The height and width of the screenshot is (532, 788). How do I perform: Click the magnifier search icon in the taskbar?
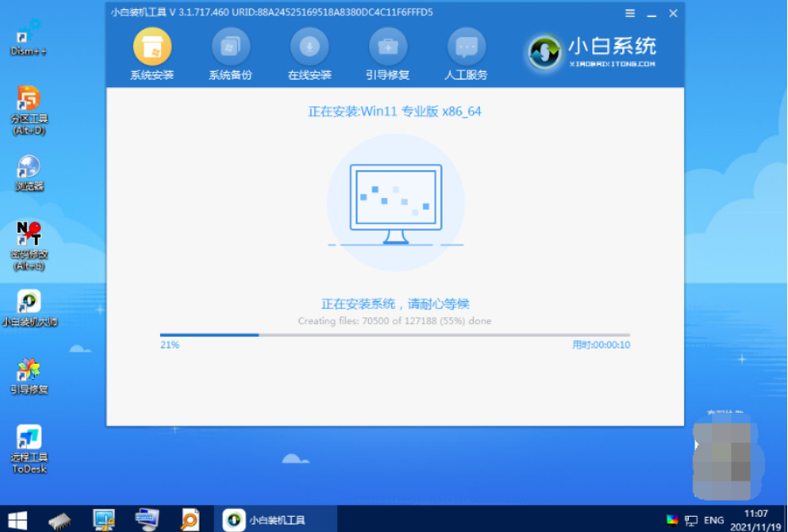coord(190,520)
